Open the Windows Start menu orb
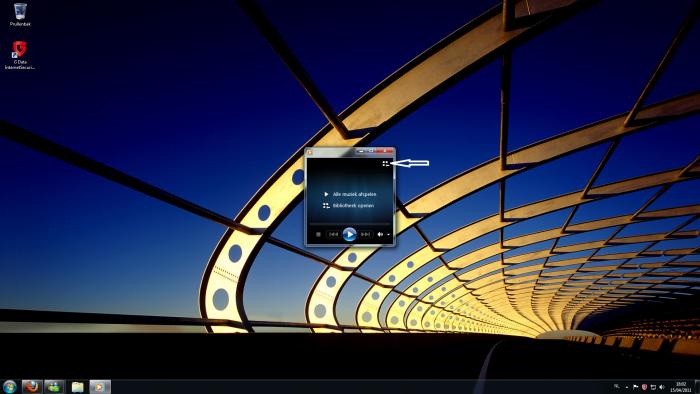This screenshot has width=700, height=394. tap(9, 386)
